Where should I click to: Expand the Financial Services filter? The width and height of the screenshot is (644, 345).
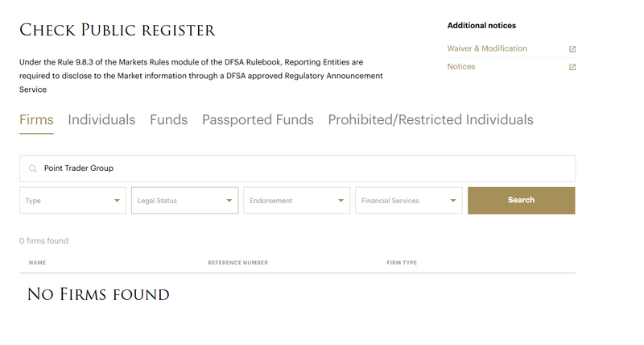409,201
